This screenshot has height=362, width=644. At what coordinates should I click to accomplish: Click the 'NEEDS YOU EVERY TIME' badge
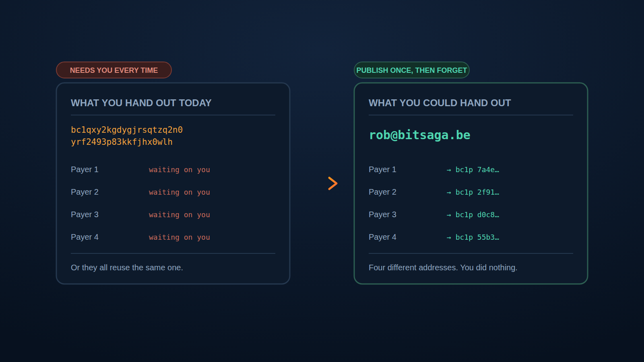114,70
